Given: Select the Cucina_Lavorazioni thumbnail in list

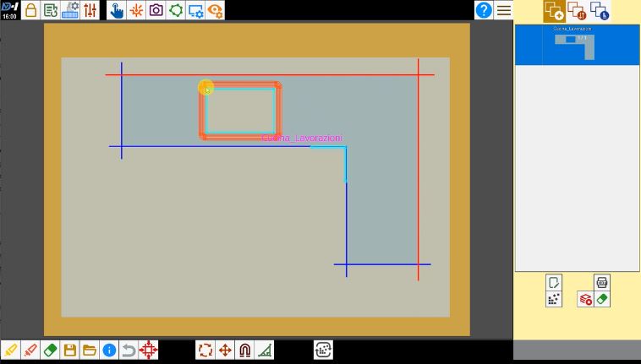Looking at the screenshot, I should (578, 45).
